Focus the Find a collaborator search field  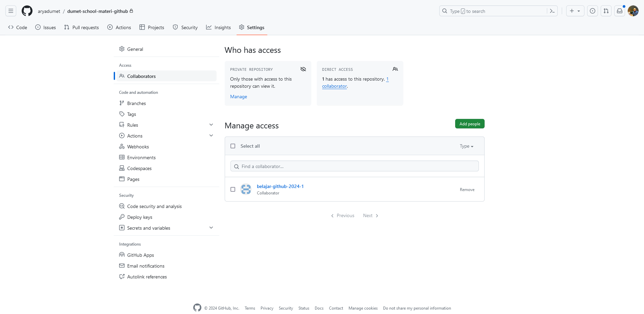pyautogui.click(x=355, y=166)
